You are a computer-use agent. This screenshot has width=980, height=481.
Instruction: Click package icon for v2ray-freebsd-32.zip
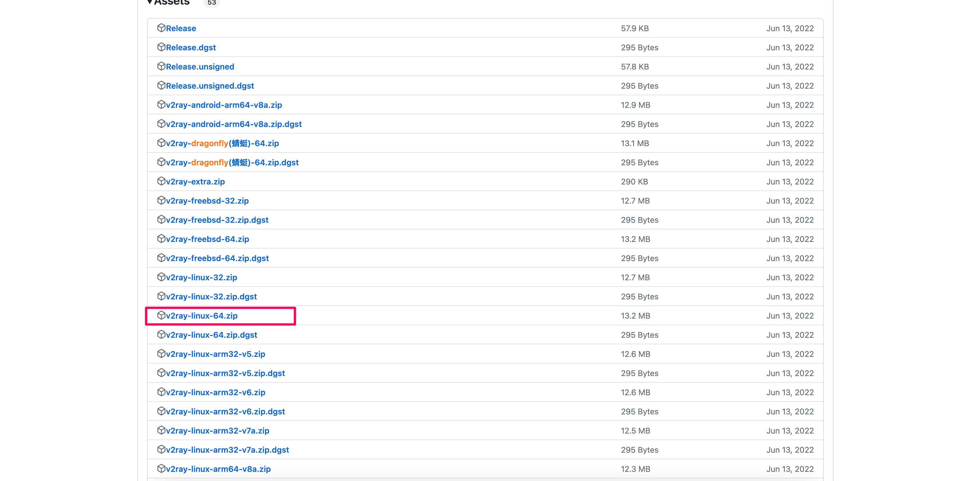pyautogui.click(x=161, y=200)
